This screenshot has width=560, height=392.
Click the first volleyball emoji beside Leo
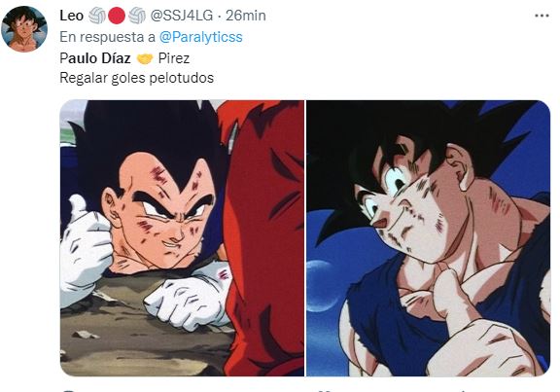coord(97,16)
